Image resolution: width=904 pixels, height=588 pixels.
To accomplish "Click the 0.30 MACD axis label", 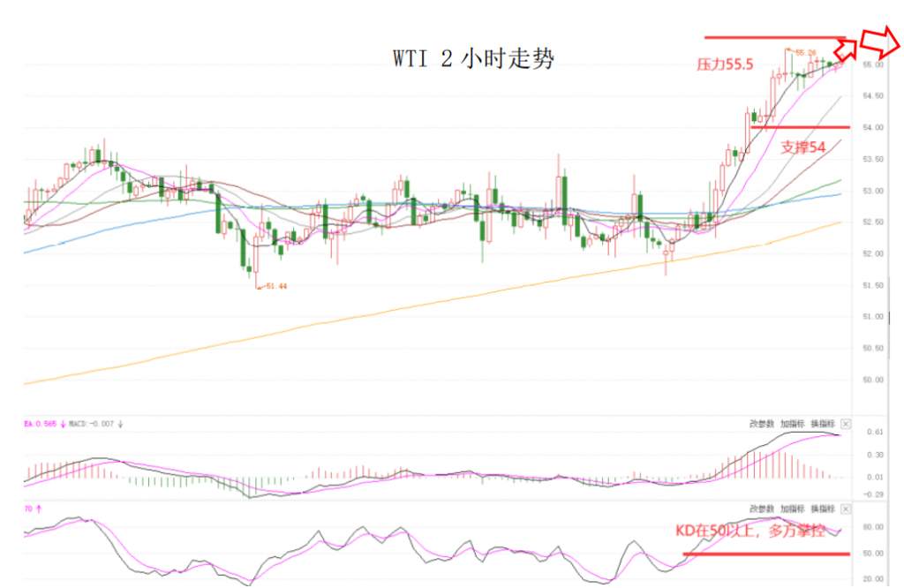I will pyautogui.click(x=875, y=455).
